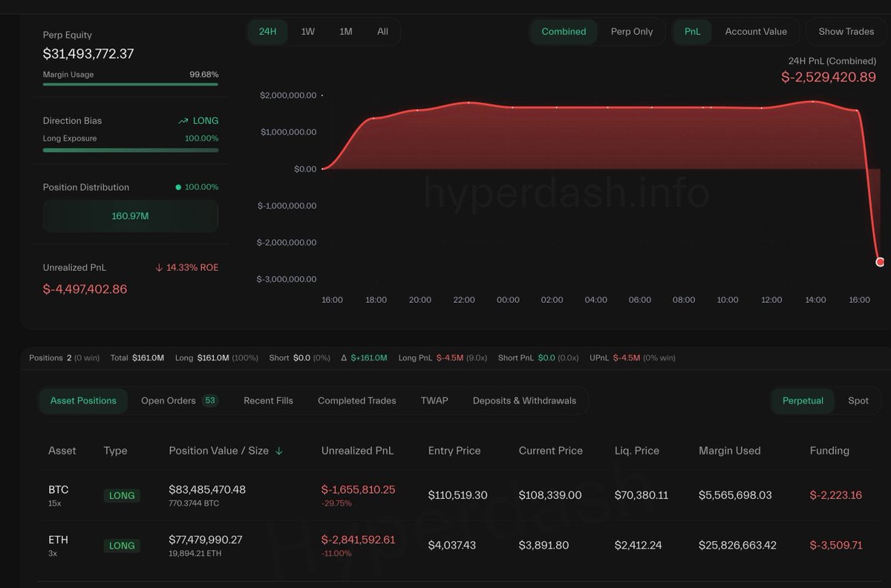Click the Margin Usage progress bar

(x=130, y=85)
